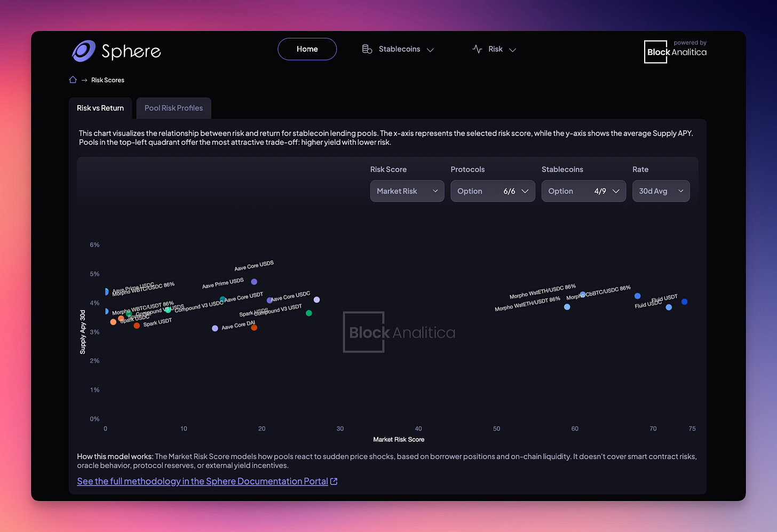The image size is (777, 532).
Task: Click the "6%" y-axis tick label
Action: point(94,245)
